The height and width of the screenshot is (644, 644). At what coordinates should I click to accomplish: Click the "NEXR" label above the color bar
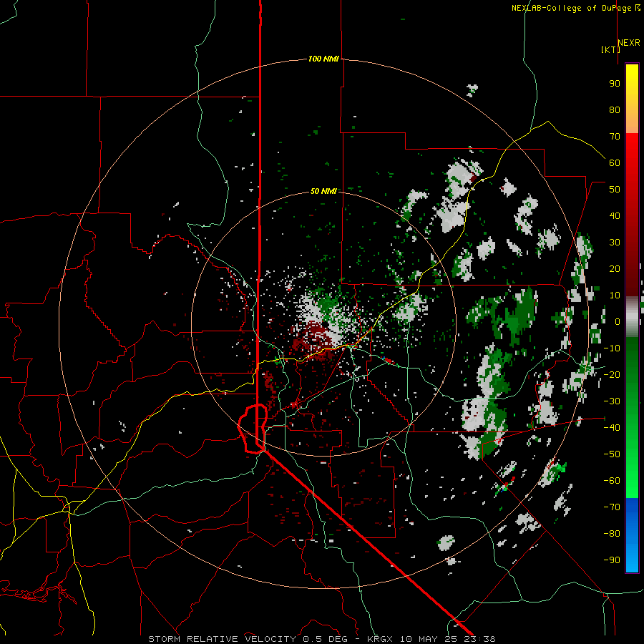pos(629,43)
